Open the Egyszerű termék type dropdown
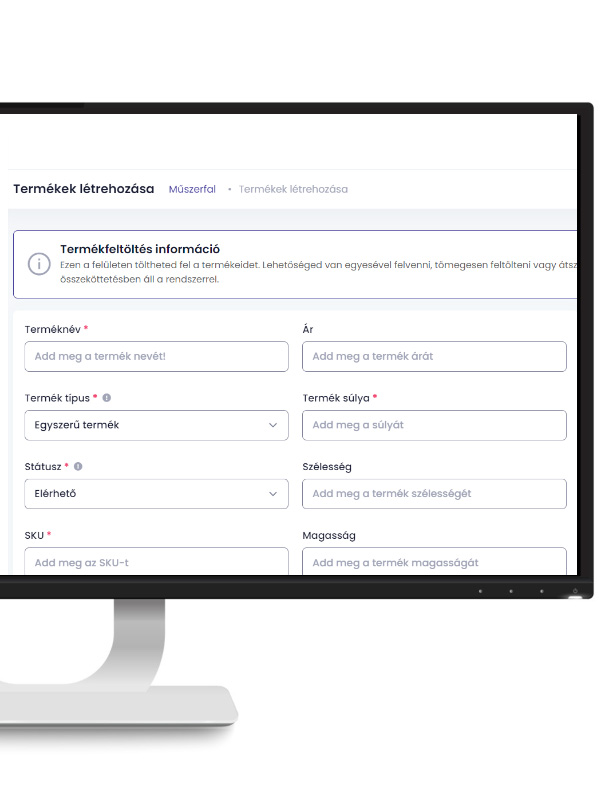 pos(155,425)
